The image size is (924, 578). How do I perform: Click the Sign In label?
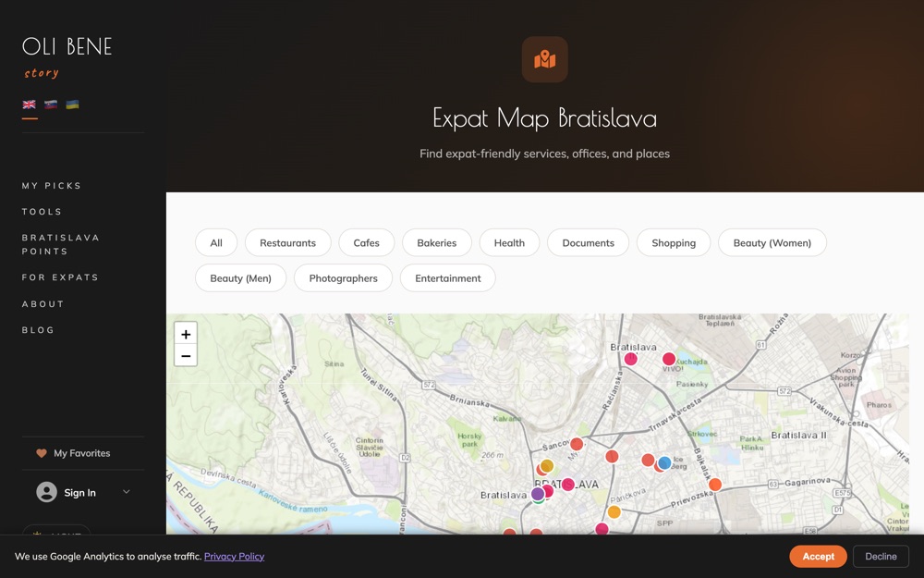(79, 493)
